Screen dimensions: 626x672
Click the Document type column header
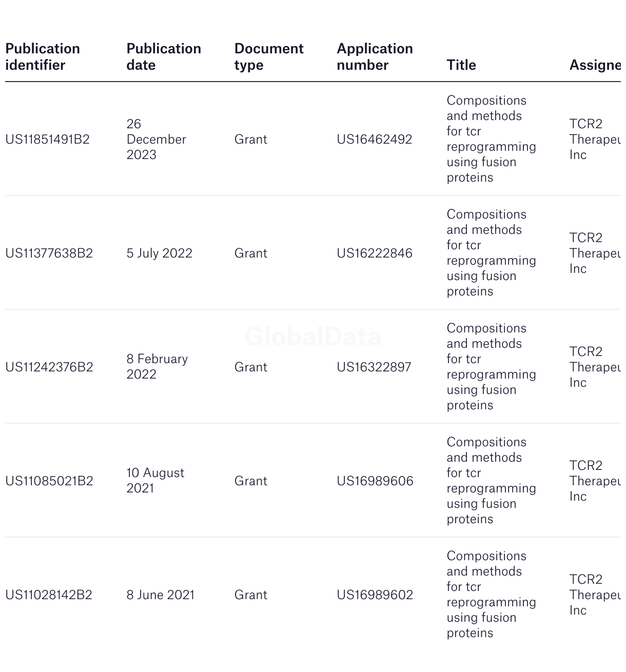(269, 57)
